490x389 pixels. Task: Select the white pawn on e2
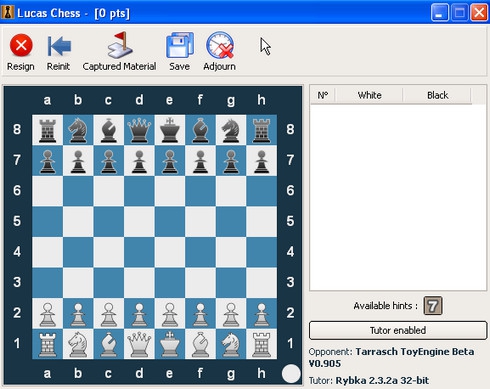click(170, 313)
